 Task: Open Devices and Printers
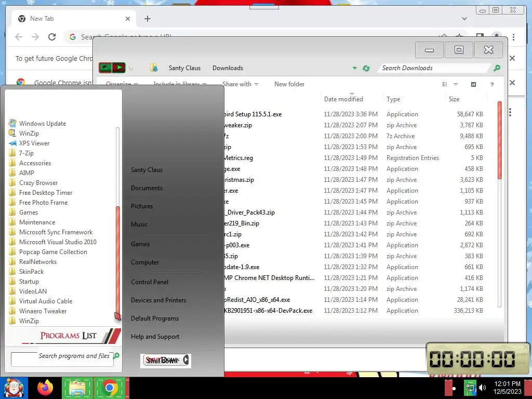(158, 300)
